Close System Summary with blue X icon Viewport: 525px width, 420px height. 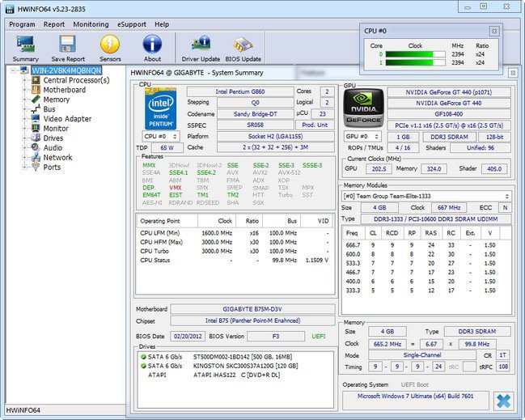click(x=504, y=401)
